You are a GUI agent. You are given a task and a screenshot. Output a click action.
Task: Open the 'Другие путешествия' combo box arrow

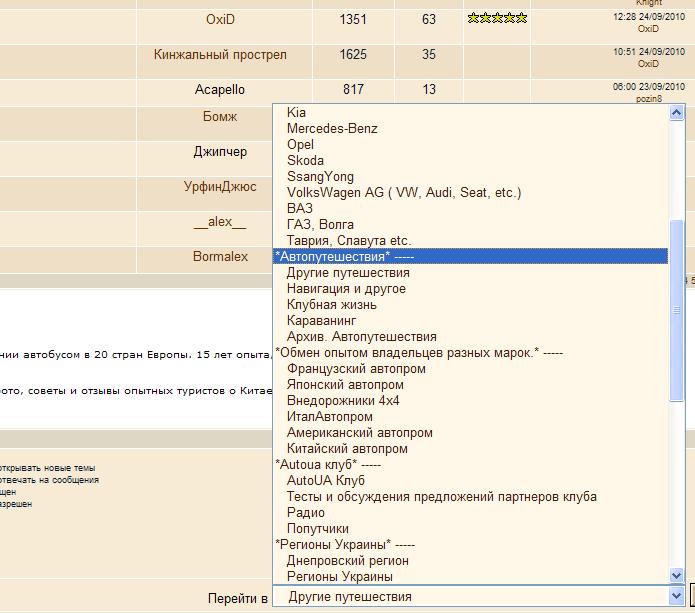coord(677,597)
